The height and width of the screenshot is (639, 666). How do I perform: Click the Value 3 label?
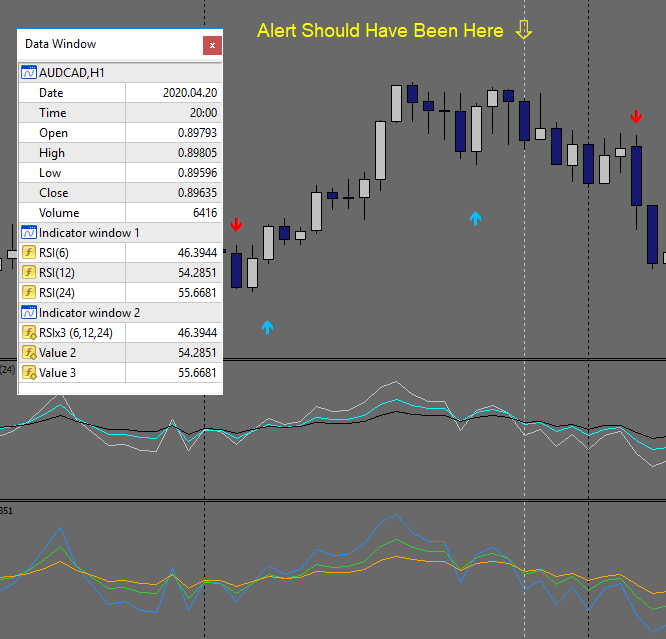(57, 373)
